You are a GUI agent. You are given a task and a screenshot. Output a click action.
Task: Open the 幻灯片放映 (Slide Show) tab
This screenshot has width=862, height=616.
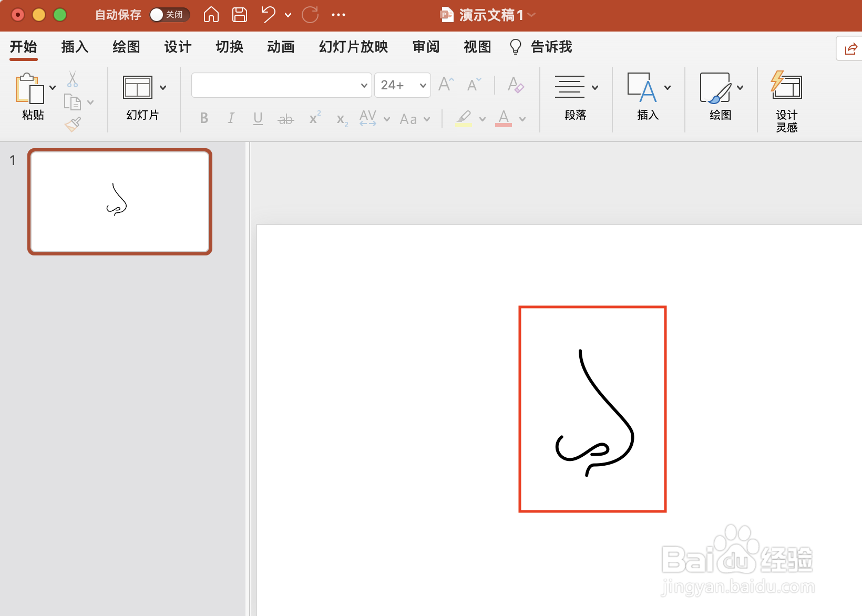[353, 47]
